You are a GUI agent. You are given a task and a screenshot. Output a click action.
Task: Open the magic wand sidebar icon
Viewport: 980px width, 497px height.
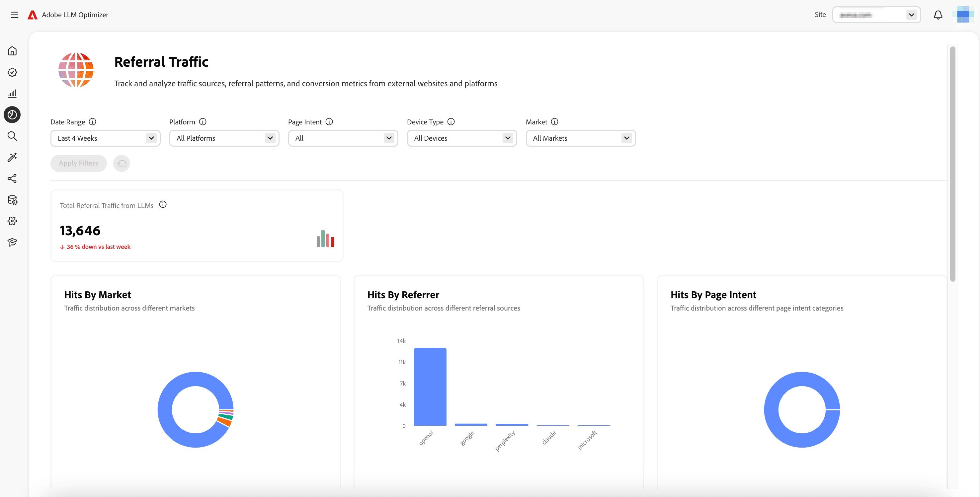click(x=12, y=158)
